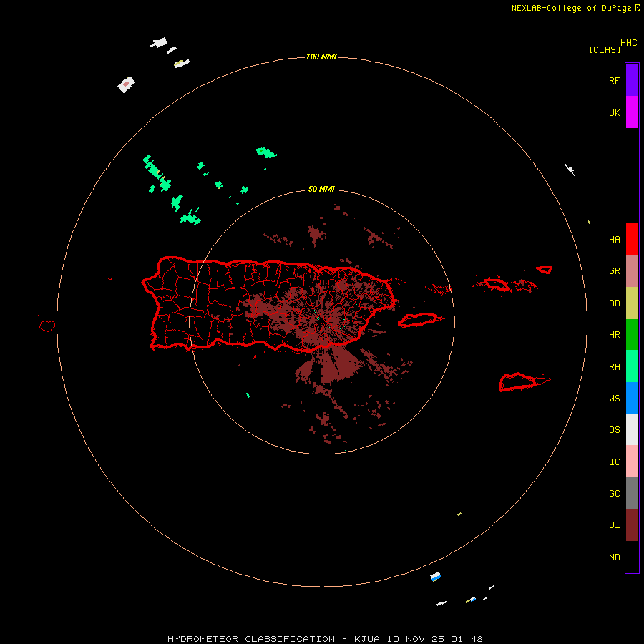Click the DS white legend swatch
Screen dimensions: 644x644
point(632,429)
